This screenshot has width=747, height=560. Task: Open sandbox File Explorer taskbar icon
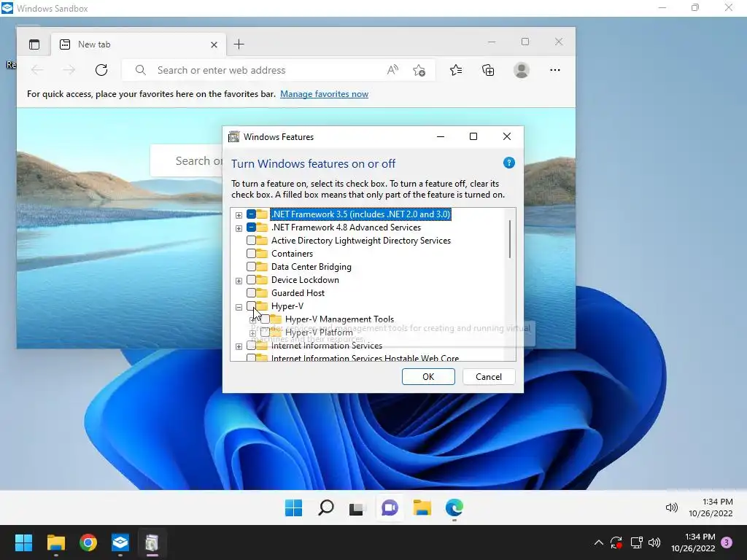(x=422, y=507)
